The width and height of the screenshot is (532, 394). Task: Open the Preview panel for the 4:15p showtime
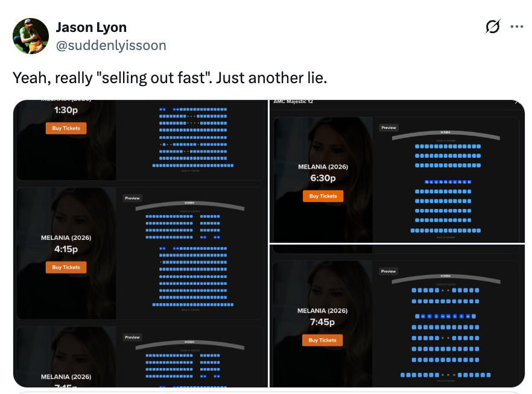tap(132, 198)
